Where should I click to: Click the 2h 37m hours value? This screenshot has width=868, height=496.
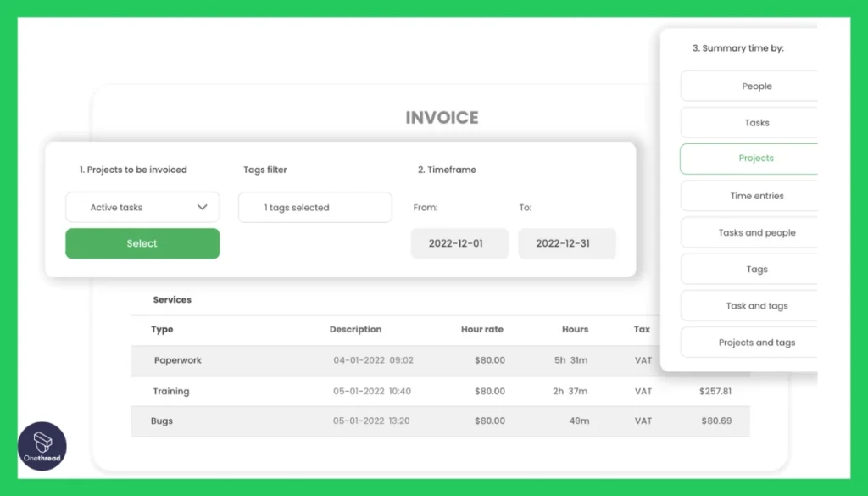[x=570, y=392]
